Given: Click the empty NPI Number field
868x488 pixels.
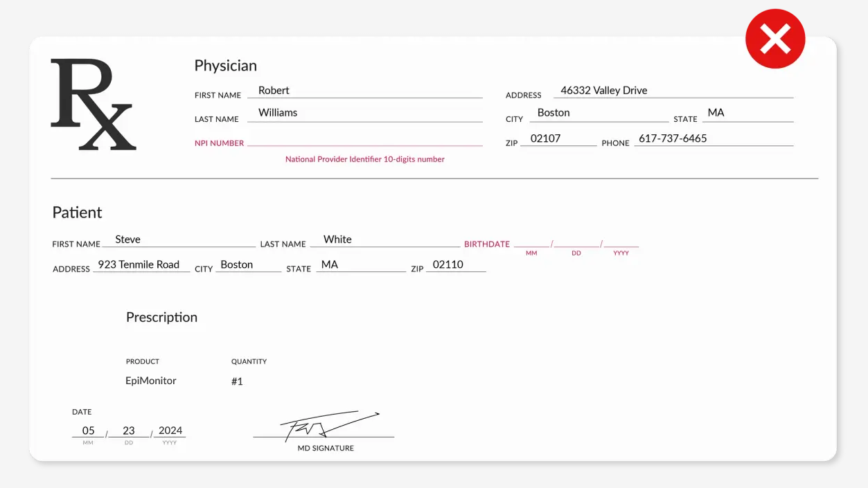Looking at the screenshot, I should pyautogui.click(x=364, y=141).
